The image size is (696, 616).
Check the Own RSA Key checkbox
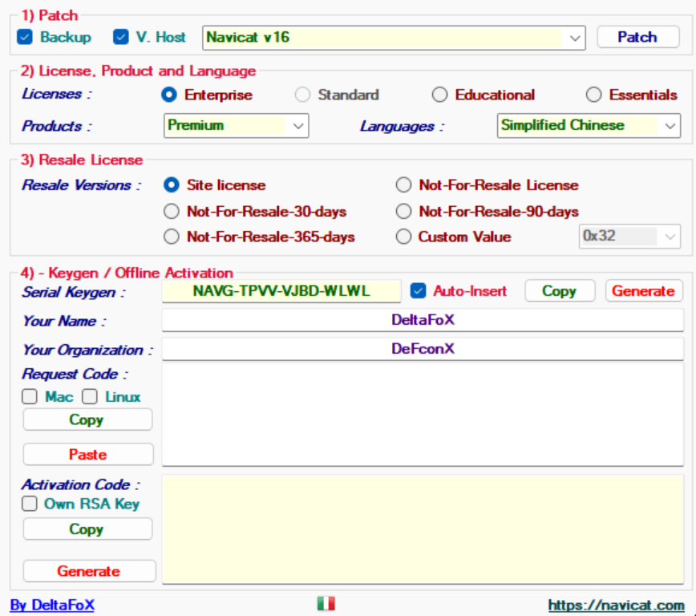click(x=30, y=504)
